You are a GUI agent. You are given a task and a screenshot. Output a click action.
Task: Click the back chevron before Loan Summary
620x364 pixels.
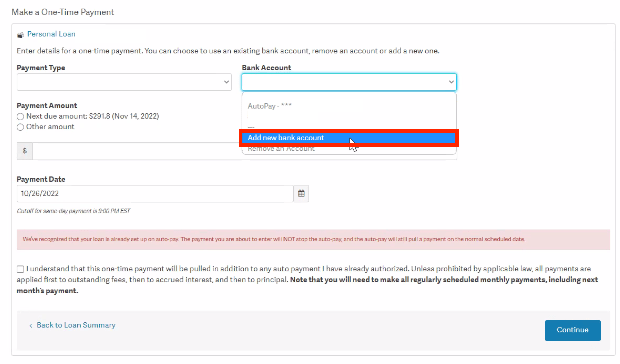[x=30, y=325]
